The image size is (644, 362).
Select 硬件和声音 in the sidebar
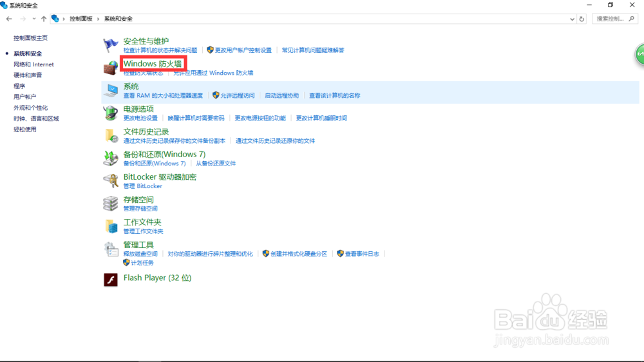tap(28, 75)
